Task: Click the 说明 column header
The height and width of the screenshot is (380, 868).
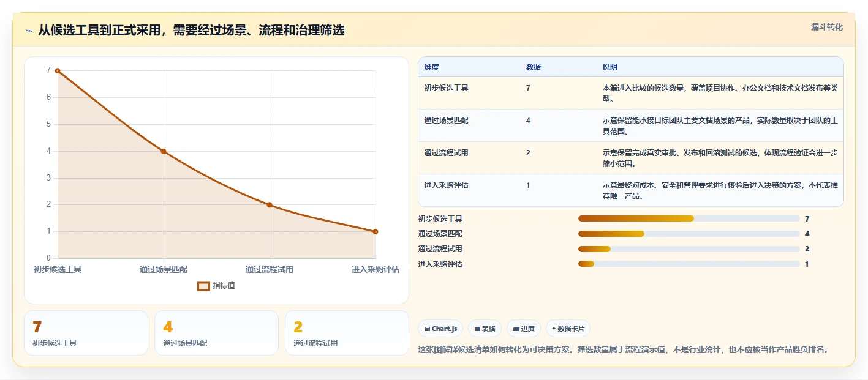Action: point(609,67)
